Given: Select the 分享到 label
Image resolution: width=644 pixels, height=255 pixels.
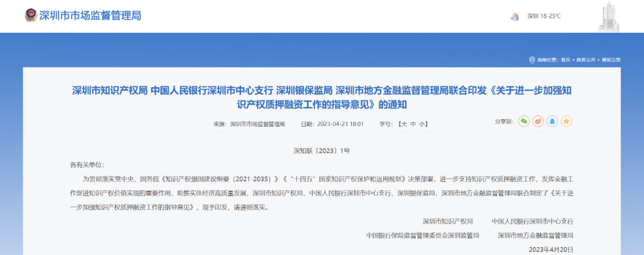Looking at the screenshot, I should pos(505,122).
